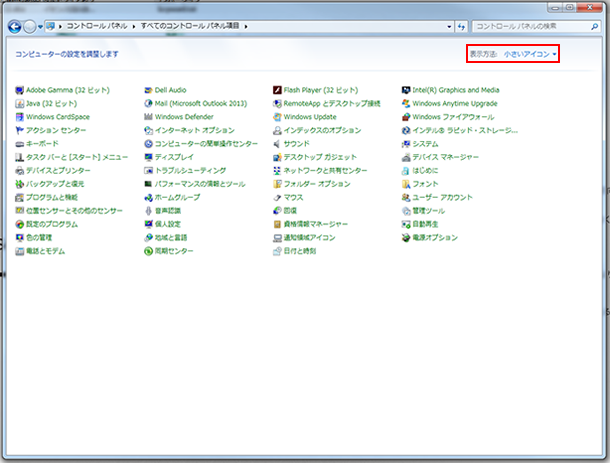This screenshot has height=463, width=610.
Task: Click the ホームグループ icon
Action: click(148, 198)
